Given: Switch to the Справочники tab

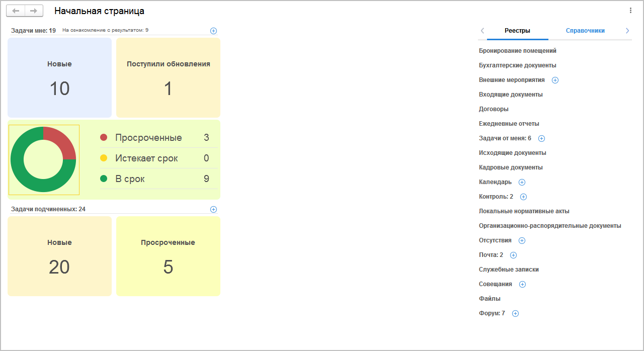Looking at the screenshot, I should click(585, 31).
